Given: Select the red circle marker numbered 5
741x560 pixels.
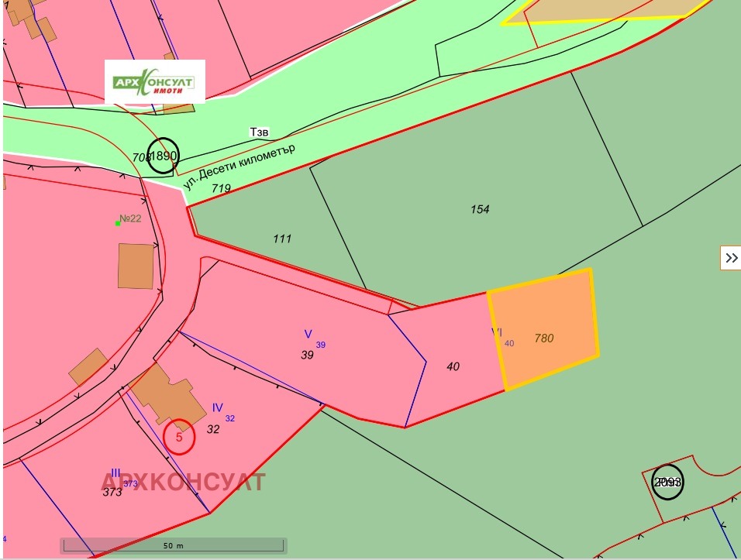Looking at the screenshot, I should point(179,436).
